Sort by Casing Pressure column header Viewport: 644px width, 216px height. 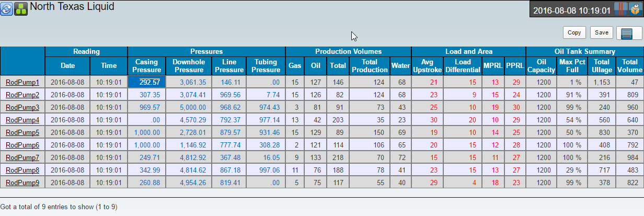pyautogui.click(x=146, y=66)
